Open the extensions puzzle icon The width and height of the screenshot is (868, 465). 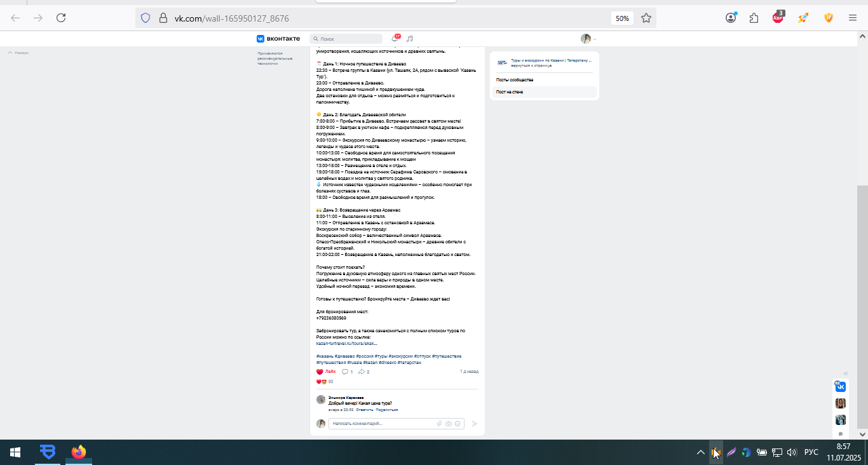pyautogui.click(x=754, y=18)
